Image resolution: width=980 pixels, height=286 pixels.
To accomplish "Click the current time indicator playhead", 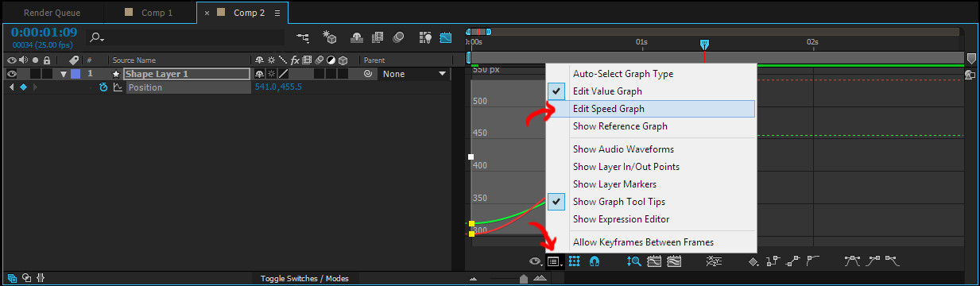I will (704, 44).
